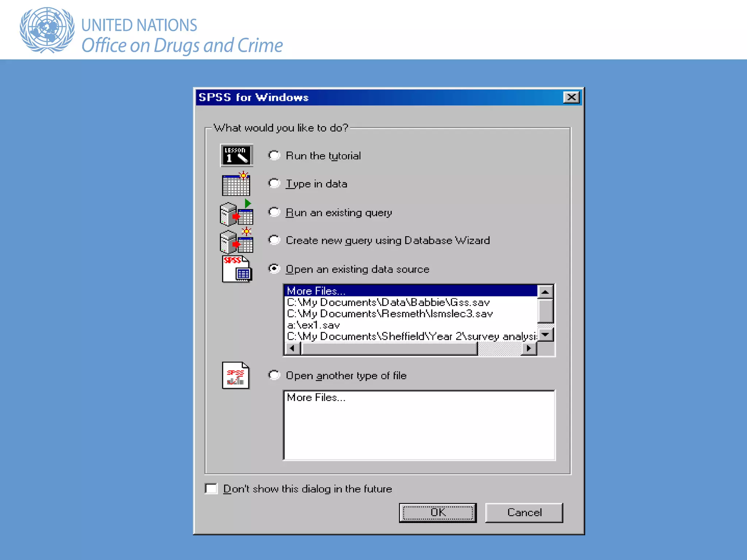747x560 pixels.
Task: Click More Files in lower list box
Action: 316,397
